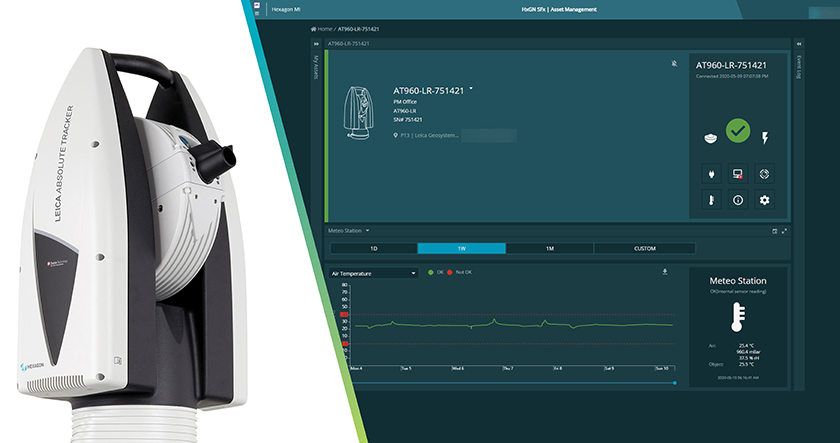Open the thermometer meteo tile
The image size is (840, 443).
[x=710, y=199]
